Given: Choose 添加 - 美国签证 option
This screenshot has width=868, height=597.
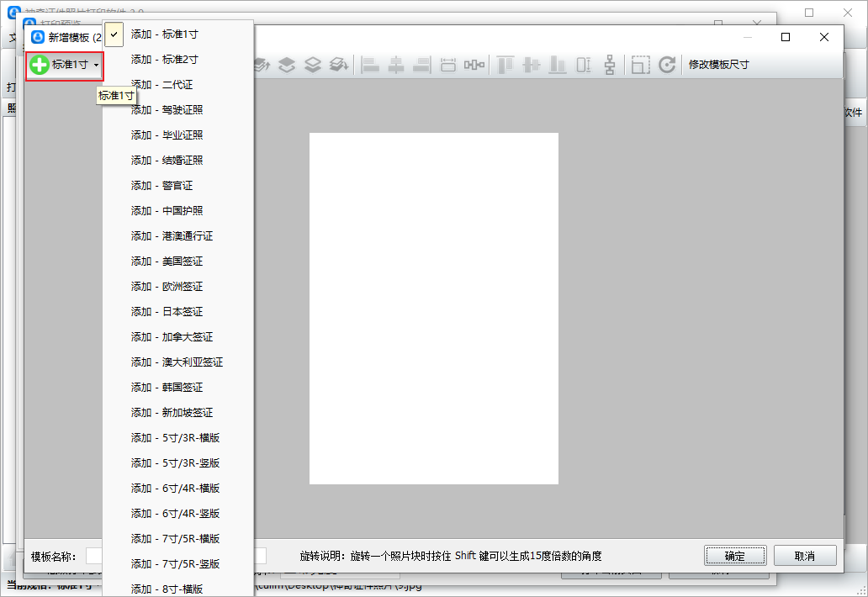Looking at the screenshot, I should pyautogui.click(x=167, y=262).
